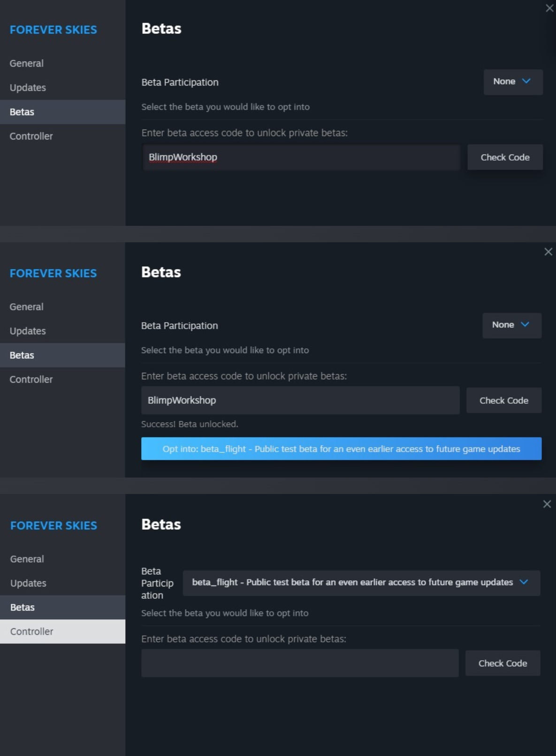Click the wrapped 'Beta Participation' label, bottom dialog
The width and height of the screenshot is (556, 756).
[157, 583]
